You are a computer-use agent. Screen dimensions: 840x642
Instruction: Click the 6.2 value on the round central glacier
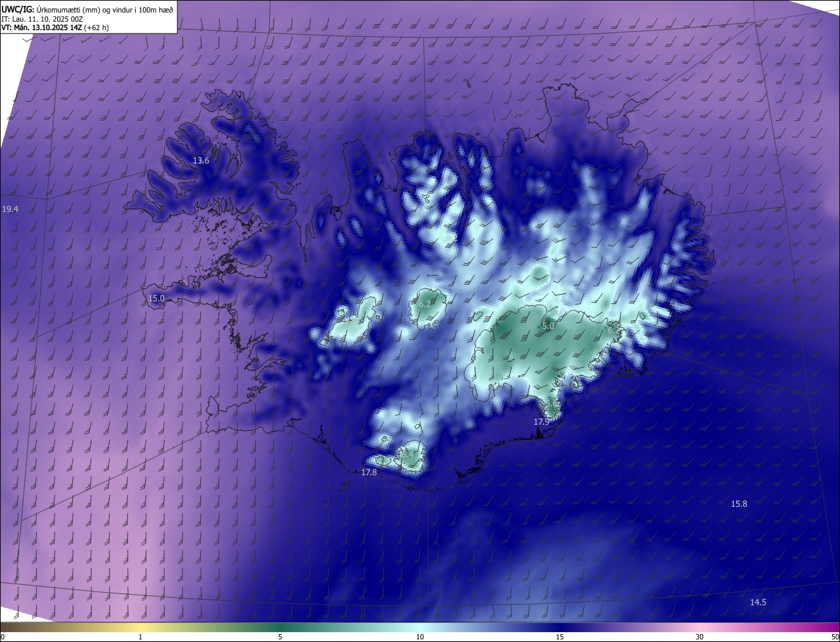425,304
